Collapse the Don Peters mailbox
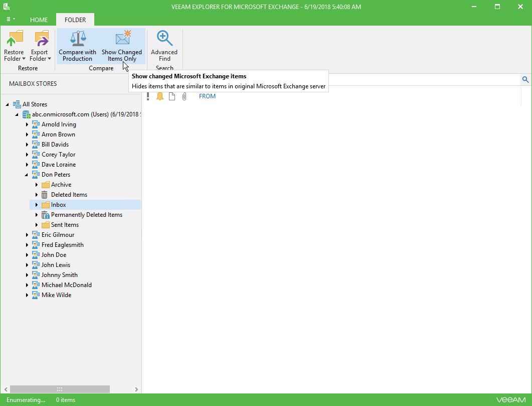This screenshot has width=532, height=406. point(27,175)
